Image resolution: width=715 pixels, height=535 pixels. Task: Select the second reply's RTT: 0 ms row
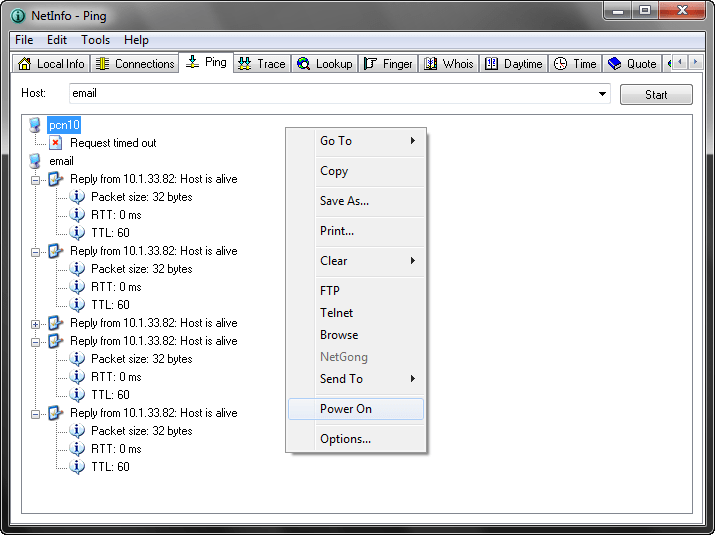coord(116,287)
